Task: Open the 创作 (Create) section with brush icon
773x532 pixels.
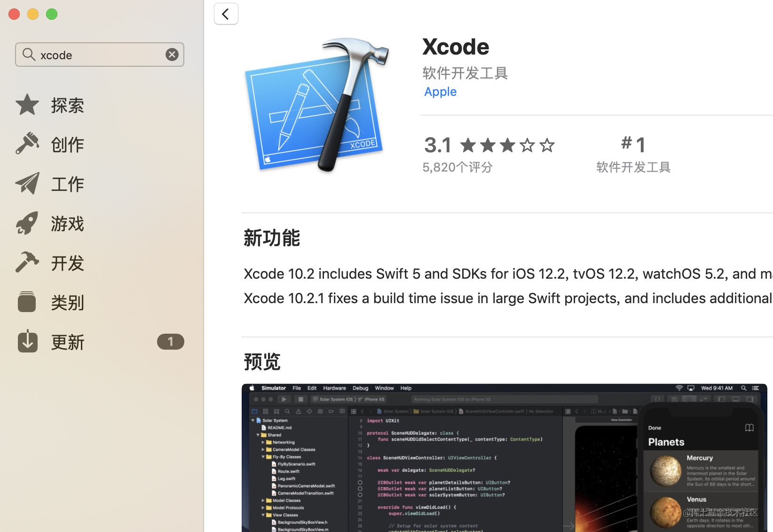Action: (x=27, y=144)
